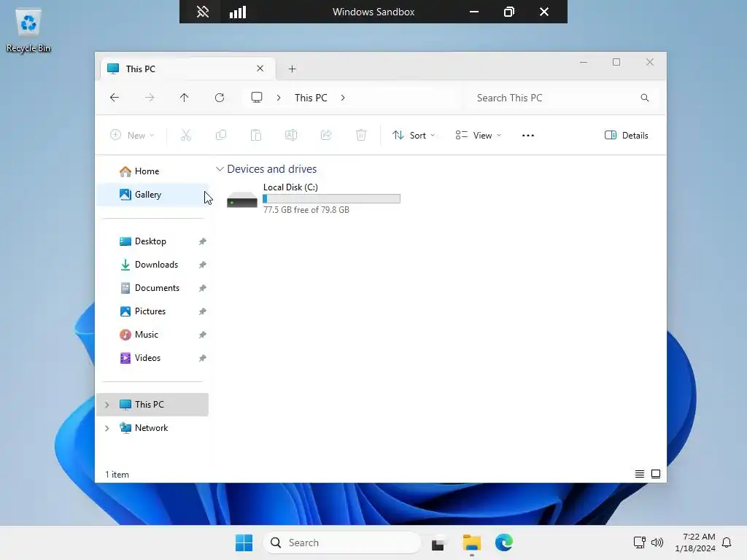The image size is (747, 560).
Task: Click the taskbar Search box
Action: [342, 542]
